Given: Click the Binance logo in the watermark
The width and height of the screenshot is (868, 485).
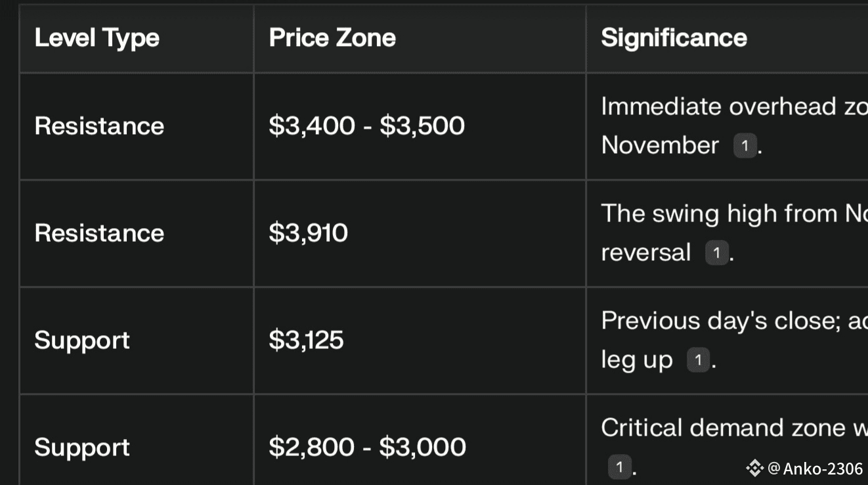Looking at the screenshot, I should [x=754, y=468].
